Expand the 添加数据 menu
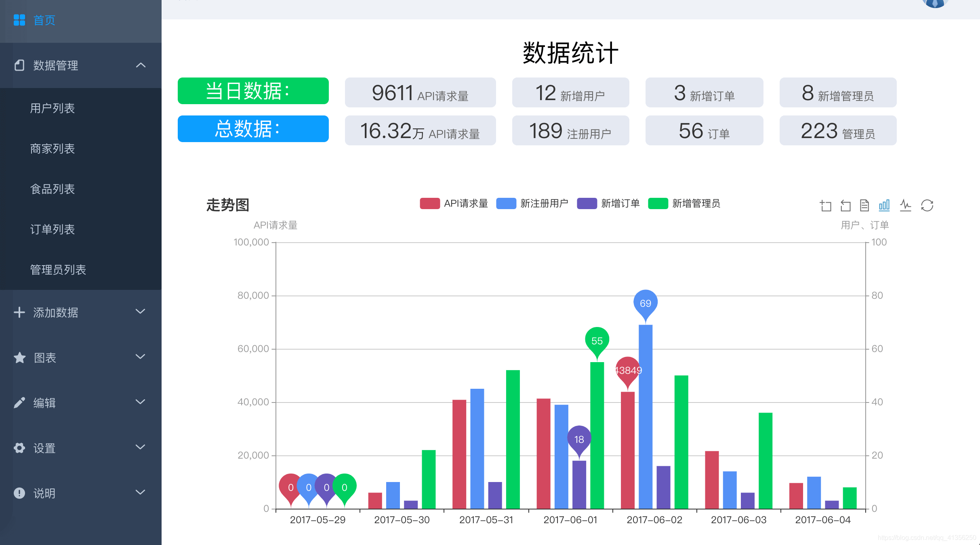980x545 pixels. [55, 312]
